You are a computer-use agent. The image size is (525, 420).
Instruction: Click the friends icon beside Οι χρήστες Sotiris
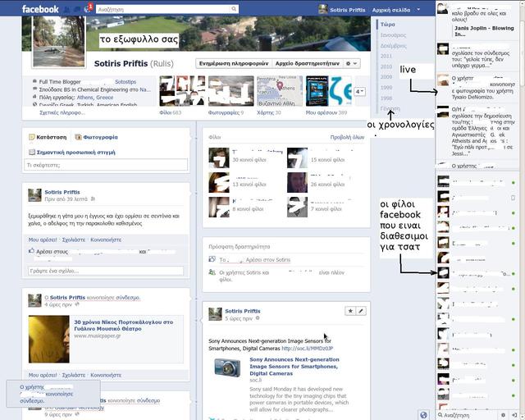point(212,272)
